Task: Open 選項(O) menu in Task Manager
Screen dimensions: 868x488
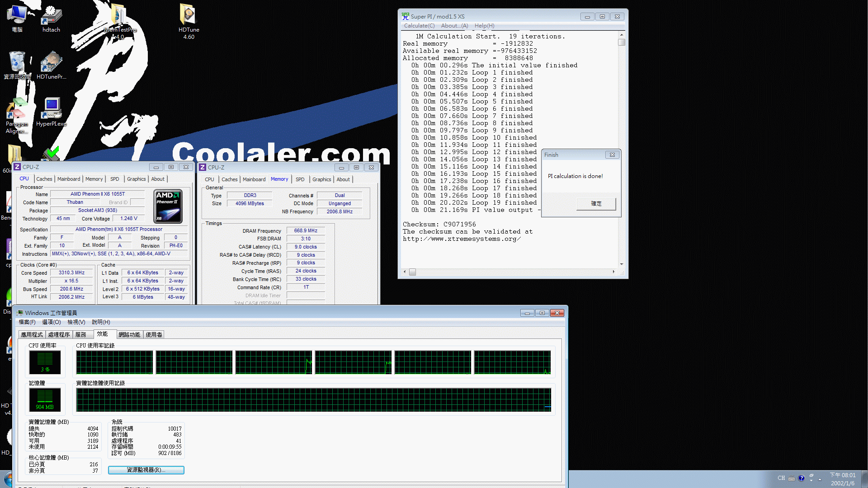Action: (52, 322)
